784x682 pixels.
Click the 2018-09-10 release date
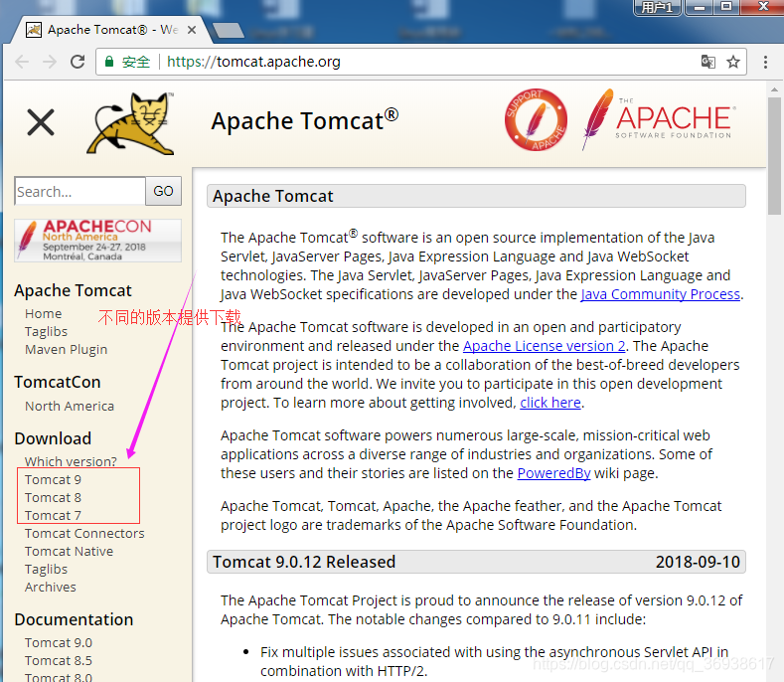pyautogui.click(x=698, y=562)
